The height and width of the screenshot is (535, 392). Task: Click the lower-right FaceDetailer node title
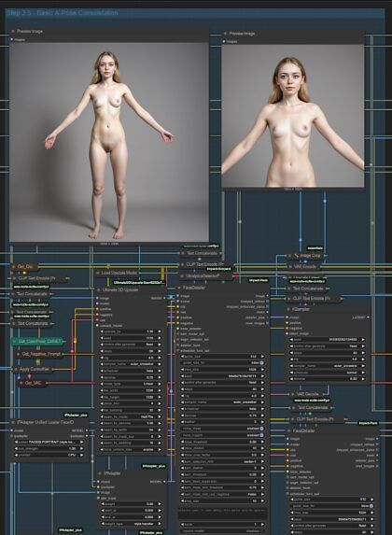point(304,431)
